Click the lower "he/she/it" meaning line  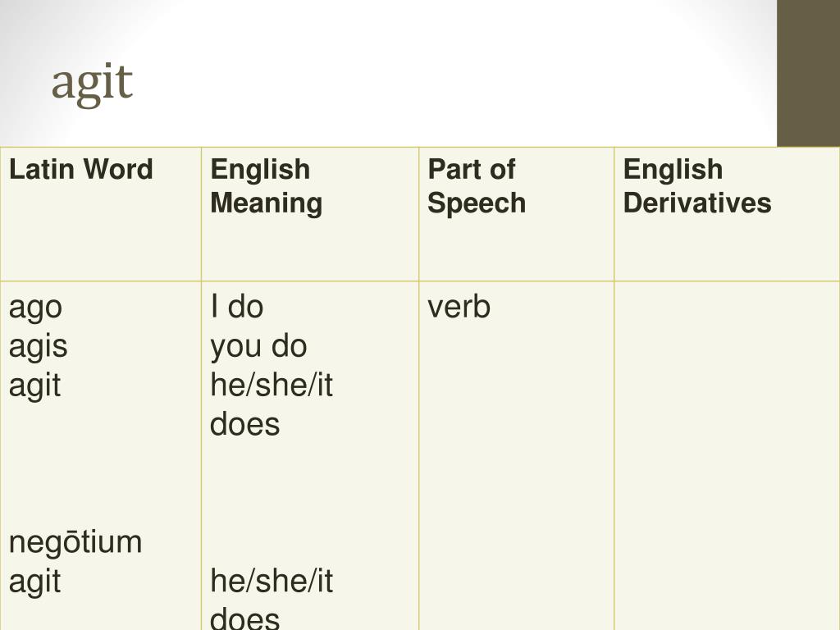pos(272,582)
